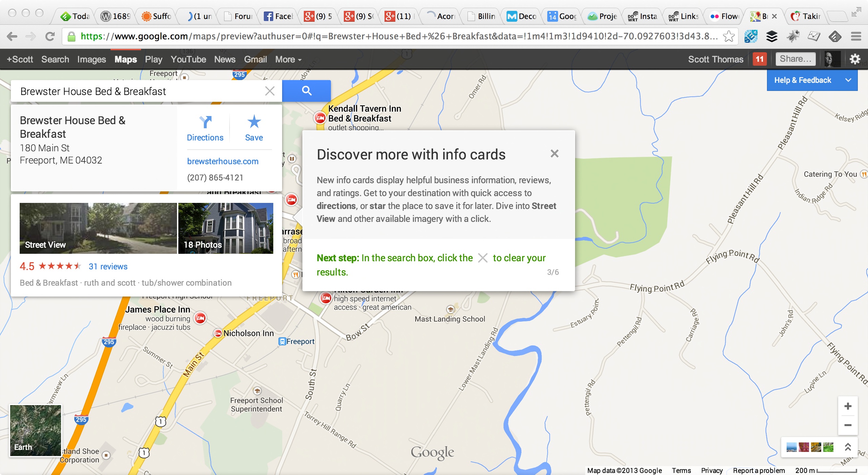Open Images in the Google bar
Viewport: 868px width, 475px height.
(92, 59)
